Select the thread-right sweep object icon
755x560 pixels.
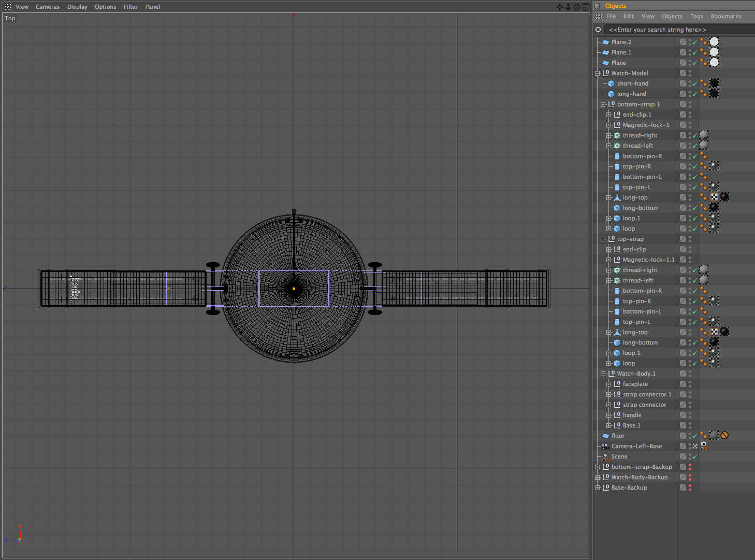pyautogui.click(x=617, y=135)
